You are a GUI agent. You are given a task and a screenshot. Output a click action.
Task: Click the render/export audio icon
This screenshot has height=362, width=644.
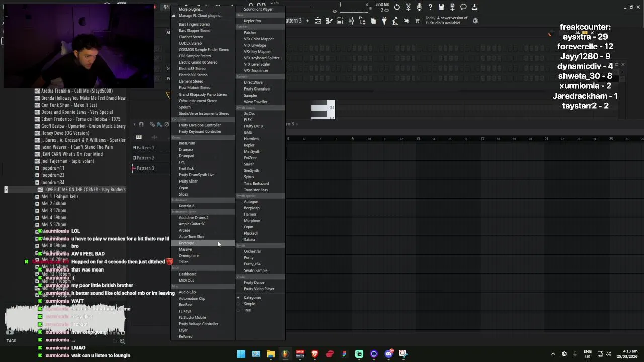pyautogui.click(x=452, y=7)
